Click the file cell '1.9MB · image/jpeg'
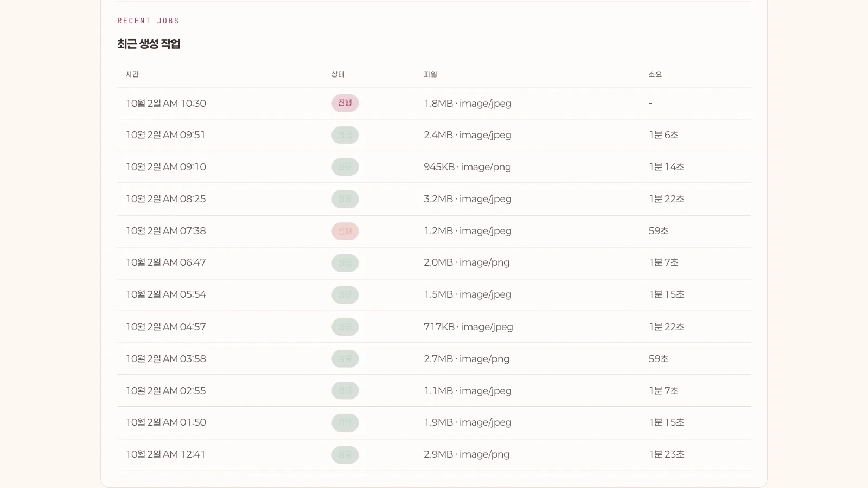868x488 pixels. 468,422
